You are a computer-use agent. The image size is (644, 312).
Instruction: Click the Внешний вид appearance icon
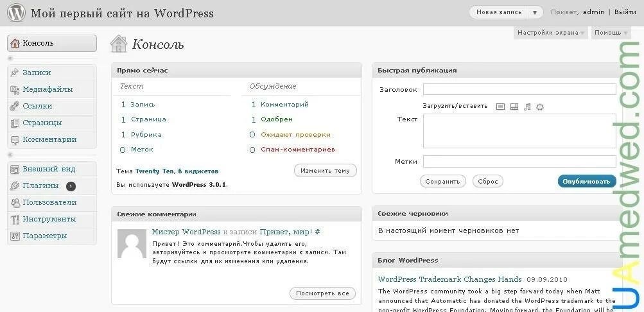[x=15, y=169]
